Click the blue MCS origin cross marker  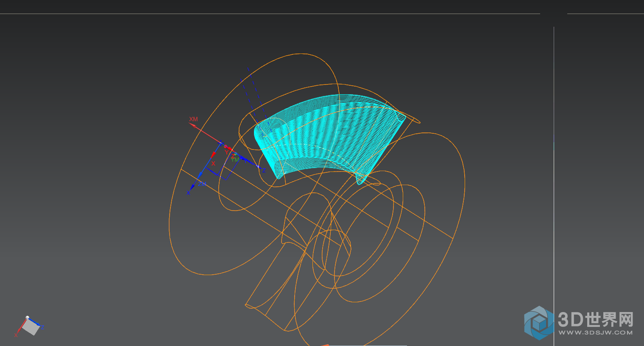[221, 143]
